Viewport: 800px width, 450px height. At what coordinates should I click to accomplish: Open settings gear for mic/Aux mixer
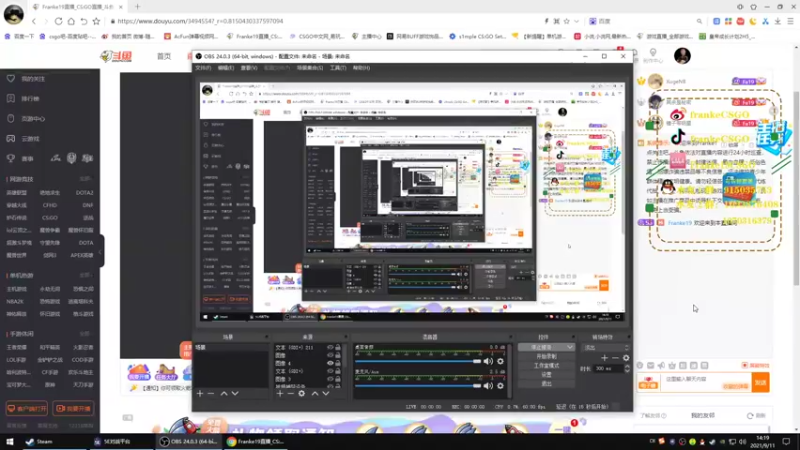coord(501,386)
